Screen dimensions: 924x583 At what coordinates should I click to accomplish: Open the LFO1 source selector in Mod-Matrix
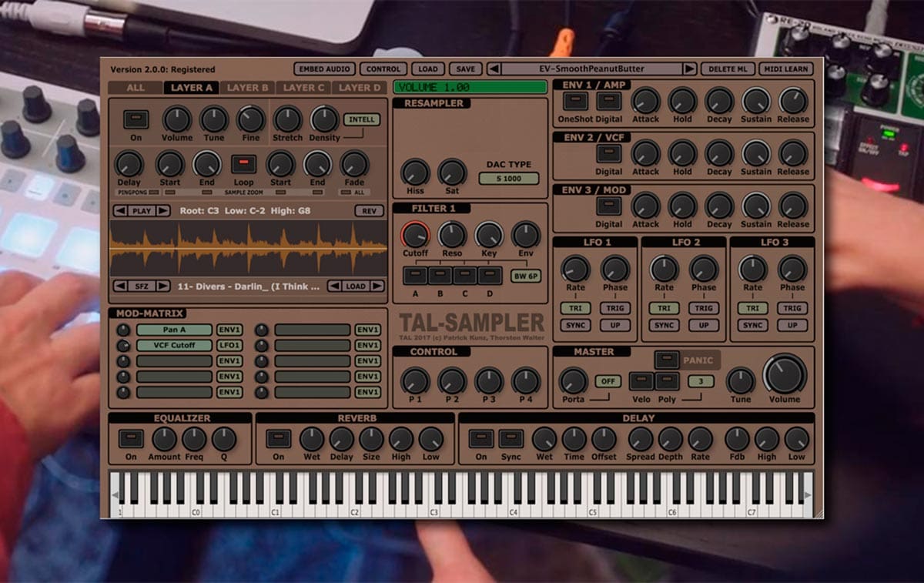[229, 346]
